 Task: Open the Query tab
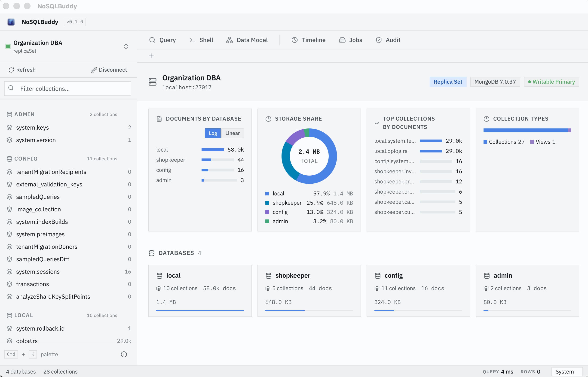coord(162,40)
